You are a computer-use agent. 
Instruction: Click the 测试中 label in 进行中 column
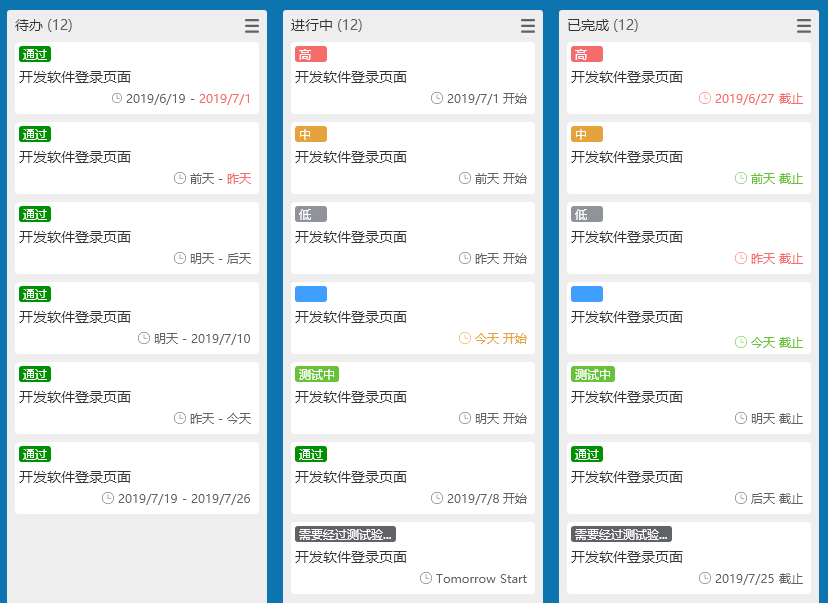coord(316,374)
